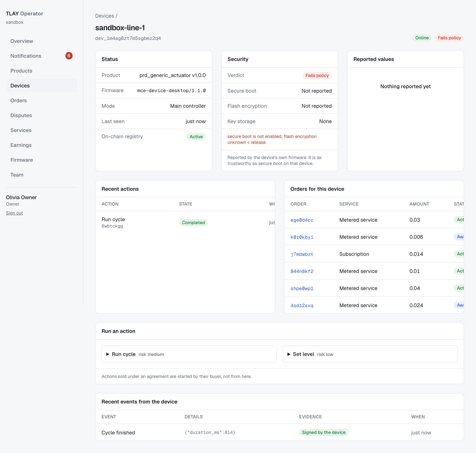Click the Cycle finished event row
Image resolution: width=476 pixels, height=453 pixels.
(279, 432)
